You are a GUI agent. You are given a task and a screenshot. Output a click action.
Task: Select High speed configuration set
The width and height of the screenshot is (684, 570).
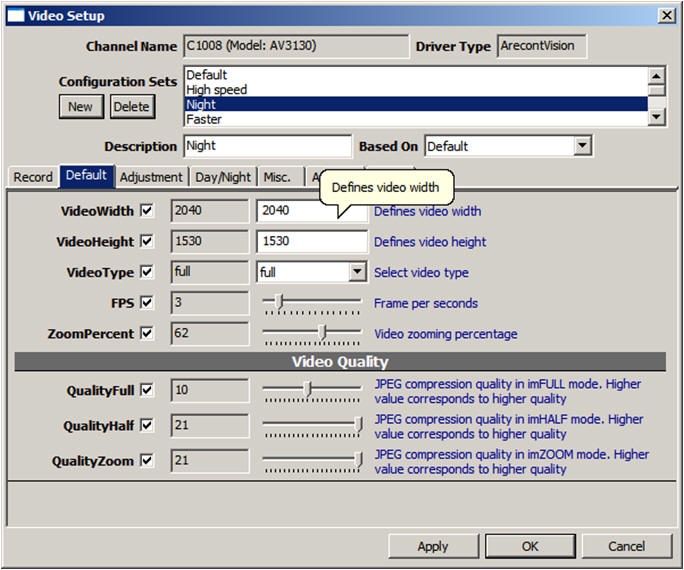click(x=217, y=90)
